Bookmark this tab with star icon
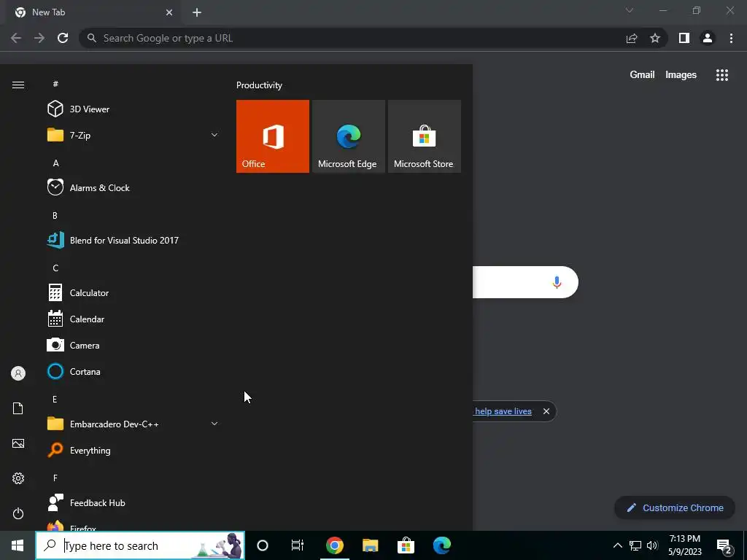Viewport: 747px width, 560px height. point(655,38)
